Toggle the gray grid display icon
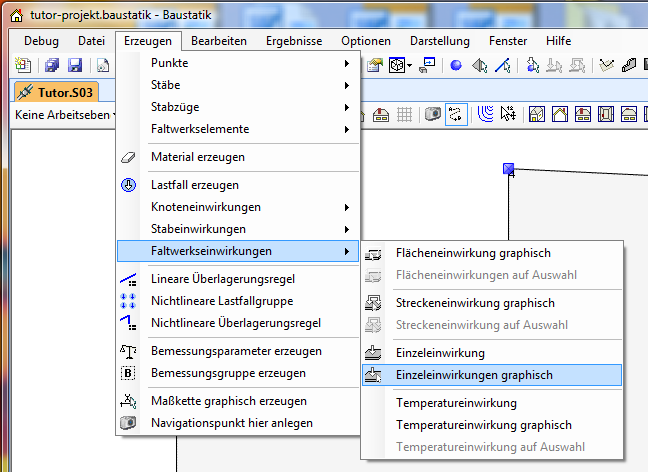Screen dimensions: 648x472 405,114
